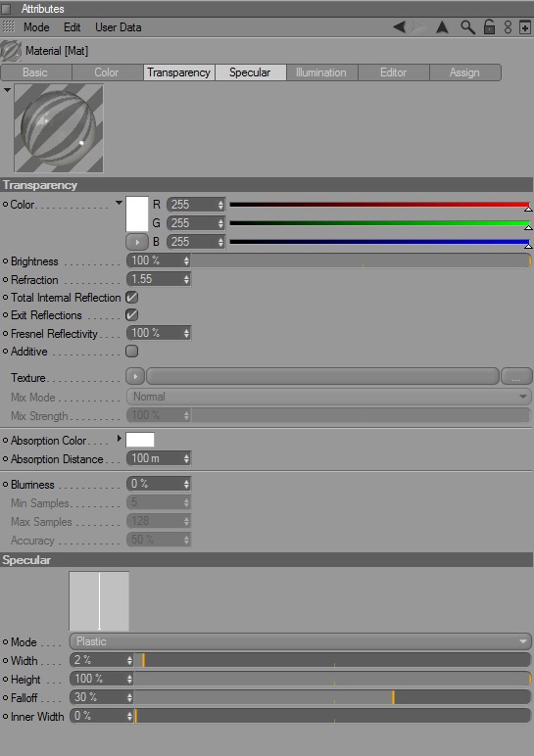Screen dimensions: 534x756
Task: Click the Texture browse ellipsis button
Action: pos(516,376)
